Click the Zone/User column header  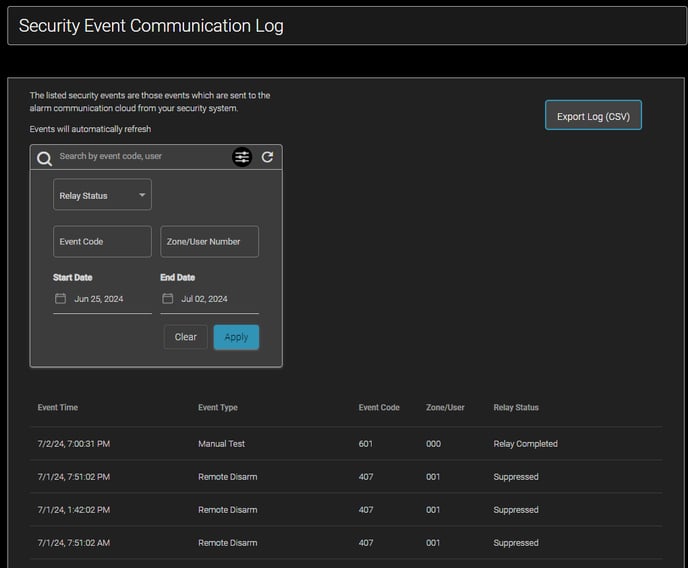(x=445, y=407)
